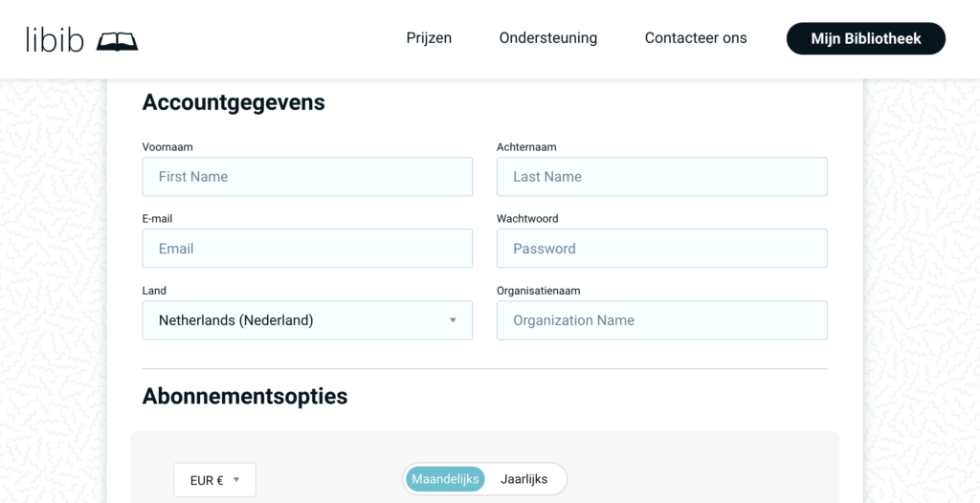The image size is (980, 503).
Task: Select Jaarlijks billing option
Action: pyautogui.click(x=523, y=479)
